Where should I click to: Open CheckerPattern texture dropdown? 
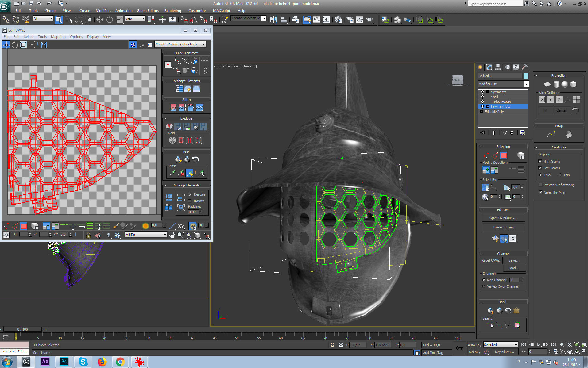180,44
